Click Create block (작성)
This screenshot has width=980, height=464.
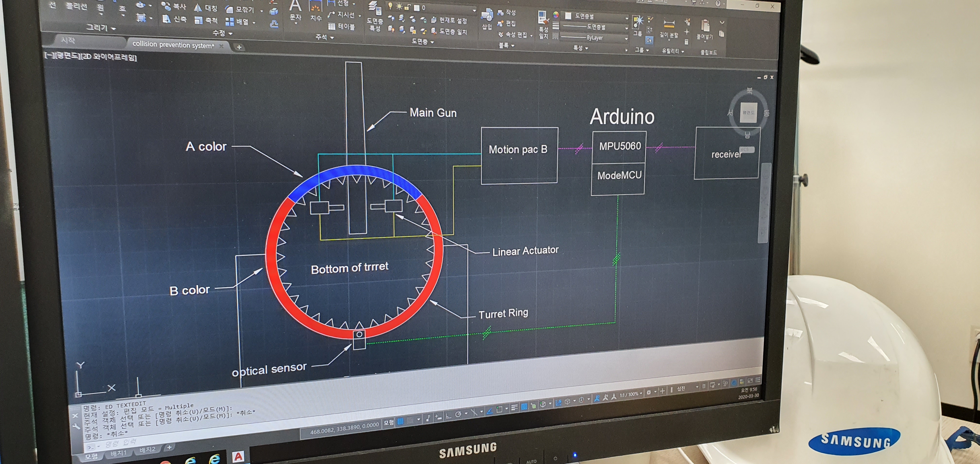(x=506, y=13)
